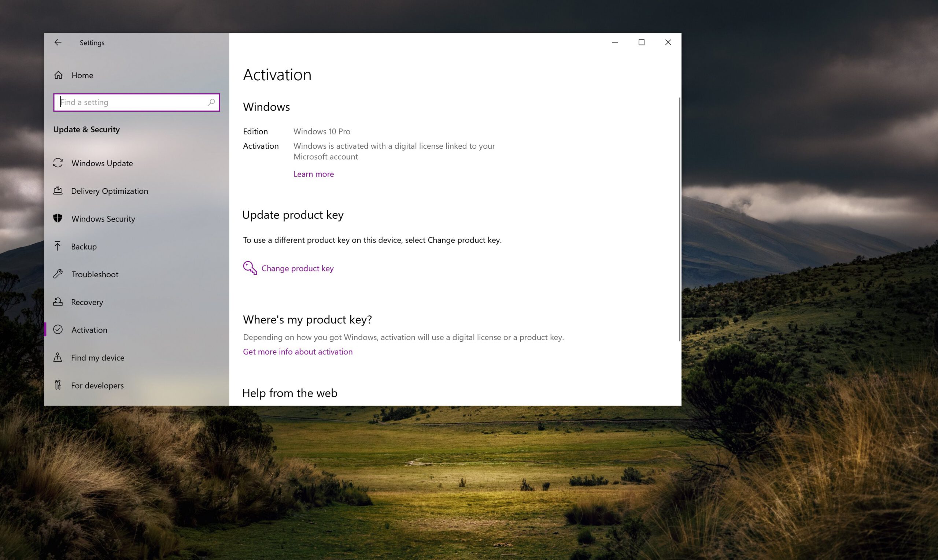Open Find my device settings
938x560 pixels.
coord(136,357)
